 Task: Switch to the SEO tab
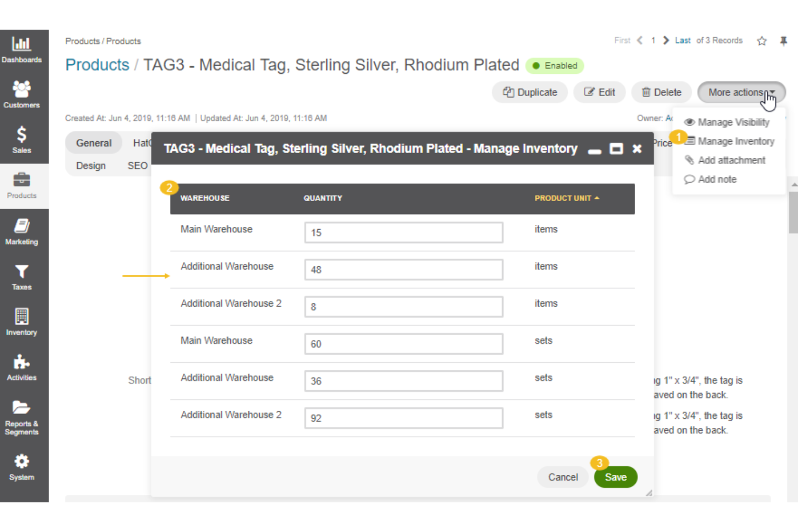137,165
